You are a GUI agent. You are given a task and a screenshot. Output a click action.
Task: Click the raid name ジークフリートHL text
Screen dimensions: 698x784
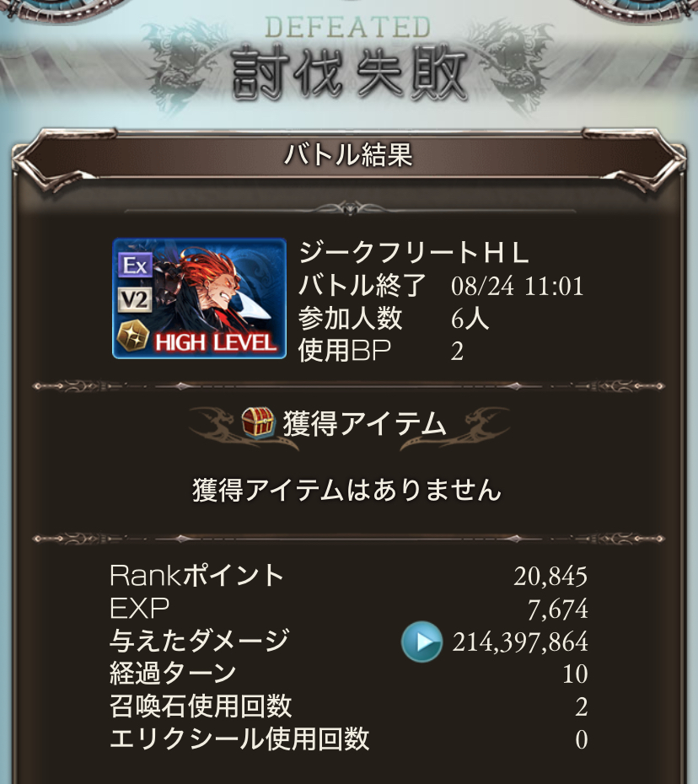point(414,253)
